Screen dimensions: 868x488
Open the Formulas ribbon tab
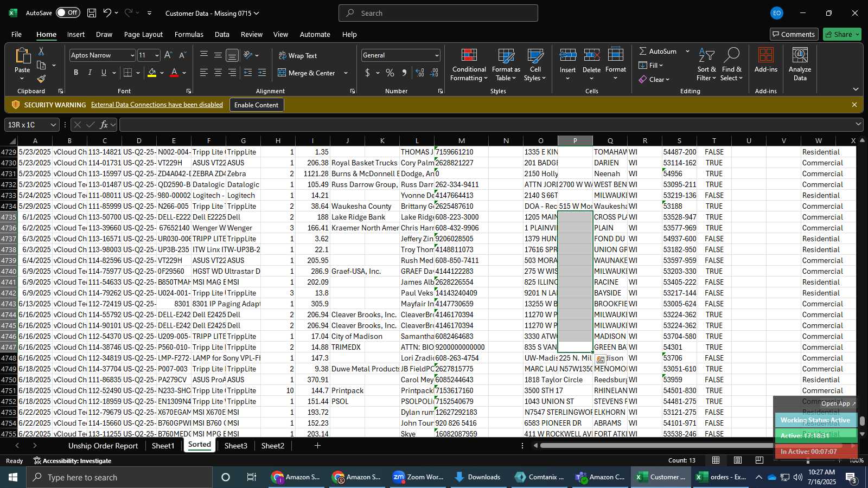point(189,34)
